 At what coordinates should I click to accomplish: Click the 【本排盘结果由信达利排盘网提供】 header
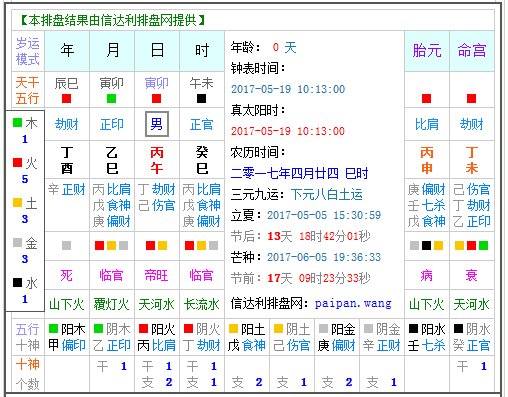112,20
